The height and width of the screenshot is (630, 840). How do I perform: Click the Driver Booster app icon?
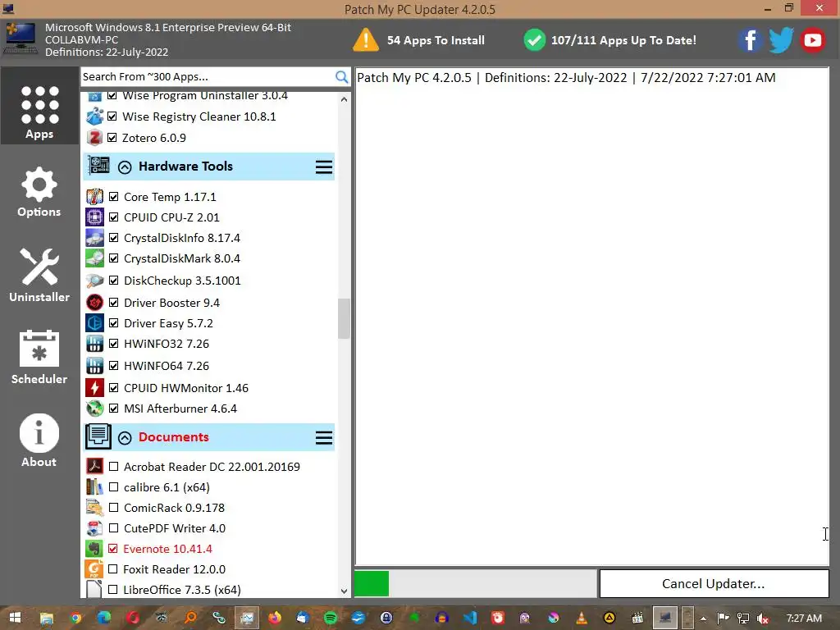pos(95,303)
